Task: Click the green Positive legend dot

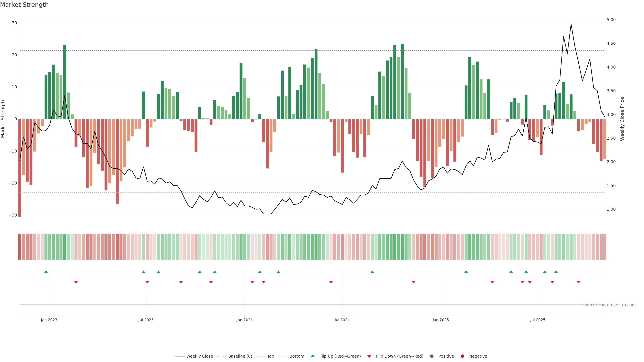Action: [x=432, y=356]
